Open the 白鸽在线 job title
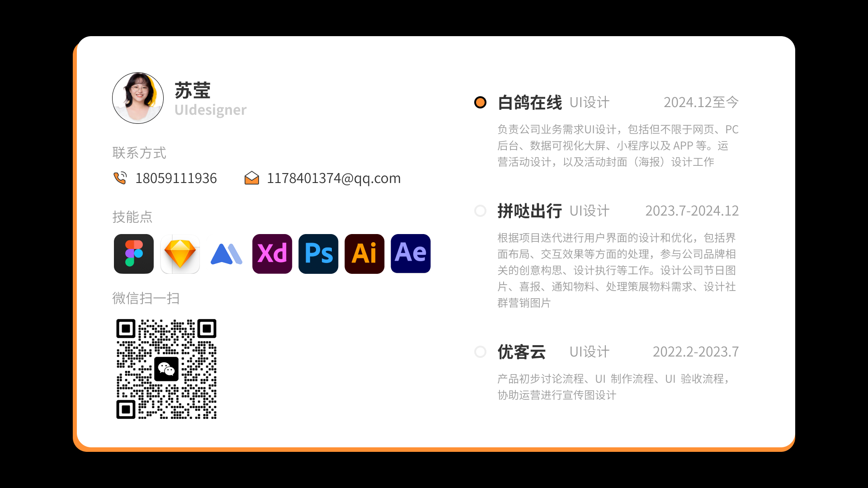The image size is (868, 488). (x=530, y=103)
